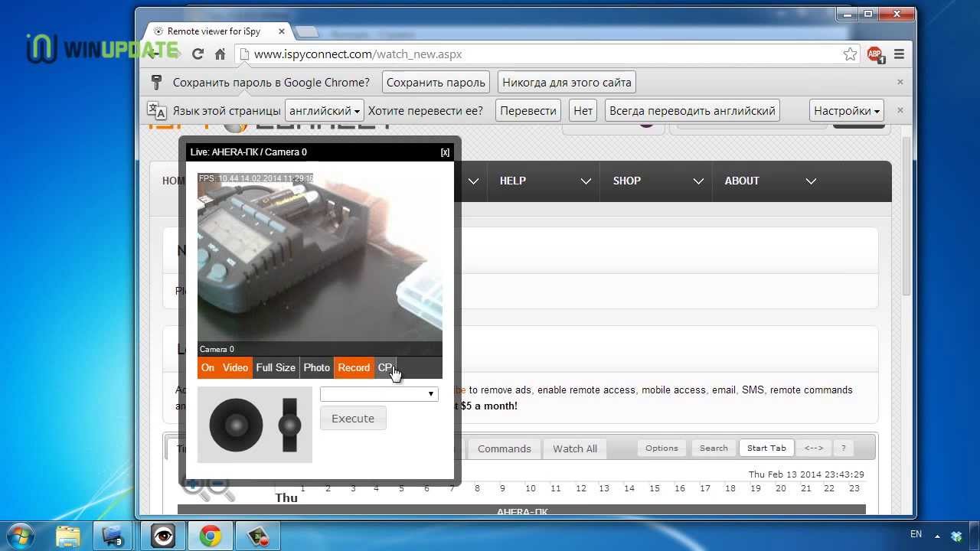Image resolution: width=980 pixels, height=551 pixels.
Task: Click the Search button
Action: click(714, 448)
